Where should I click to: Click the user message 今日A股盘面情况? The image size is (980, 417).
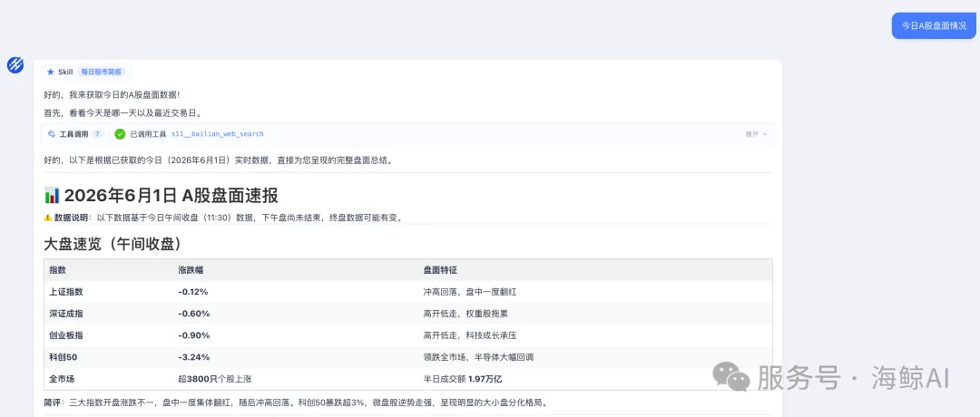click(x=934, y=25)
